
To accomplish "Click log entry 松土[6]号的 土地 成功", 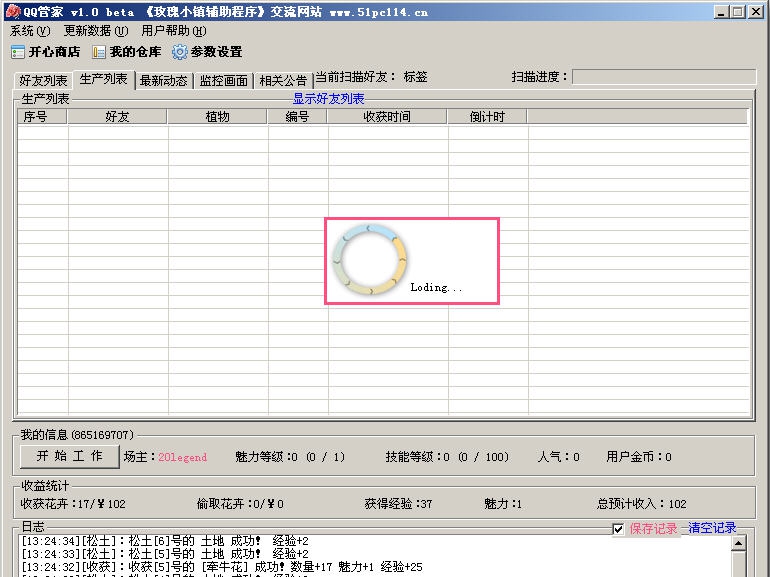I will point(165,541).
